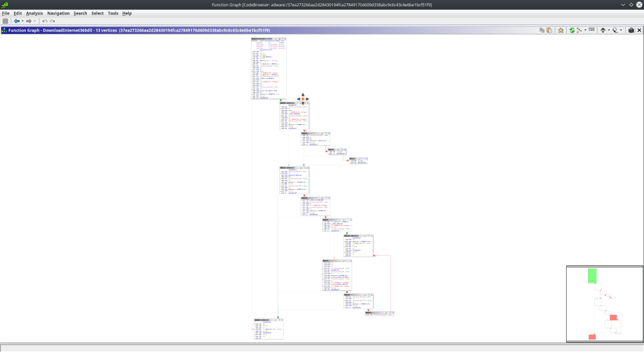Open back navigation history dropdown arrow
The width and height of the screenshot is (644, 352).
pos(23,21)
